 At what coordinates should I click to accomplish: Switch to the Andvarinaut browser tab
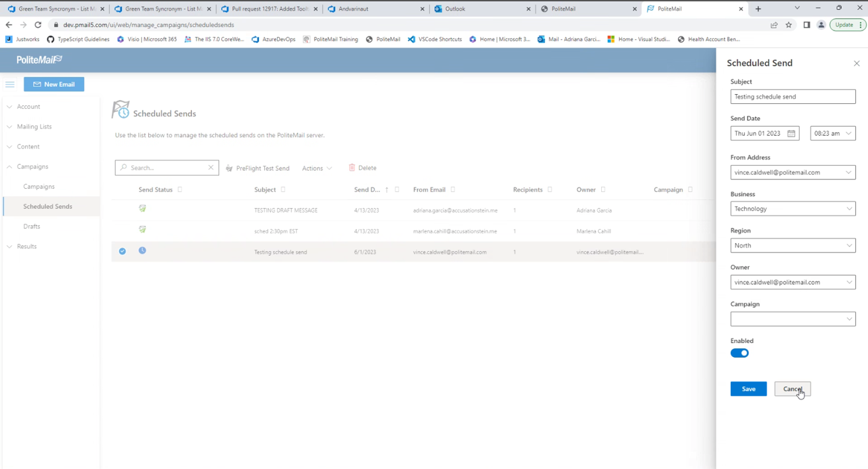coord(375,9)
